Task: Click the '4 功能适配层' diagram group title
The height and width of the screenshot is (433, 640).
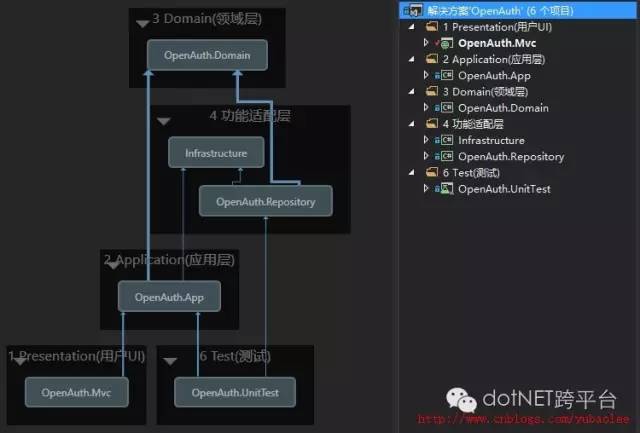Action: pos(250,115)
